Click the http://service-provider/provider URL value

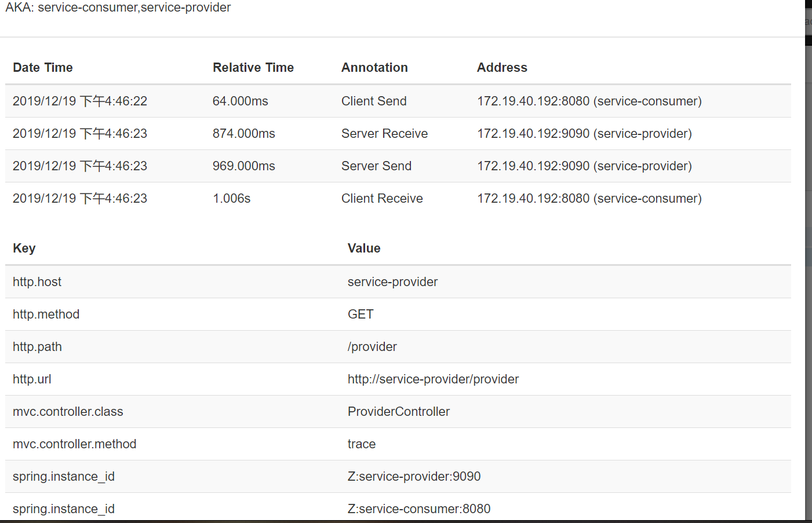(x=433, y=379)
